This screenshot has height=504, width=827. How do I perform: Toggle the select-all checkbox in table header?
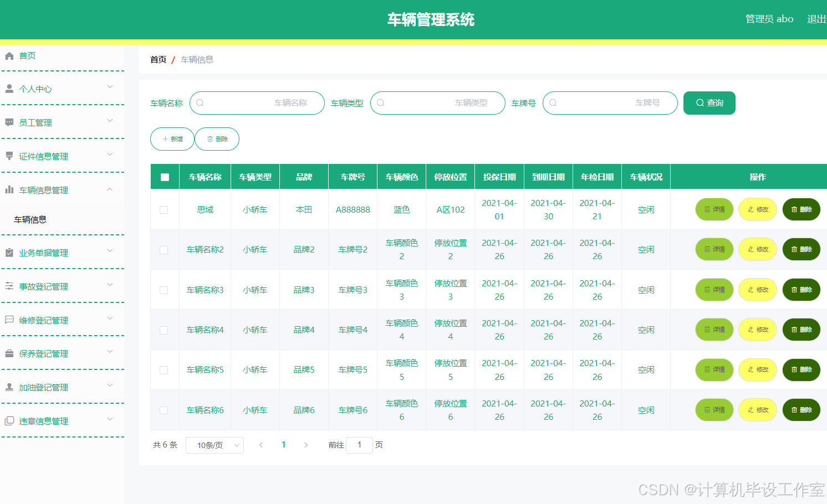click(x=165, y=177)
